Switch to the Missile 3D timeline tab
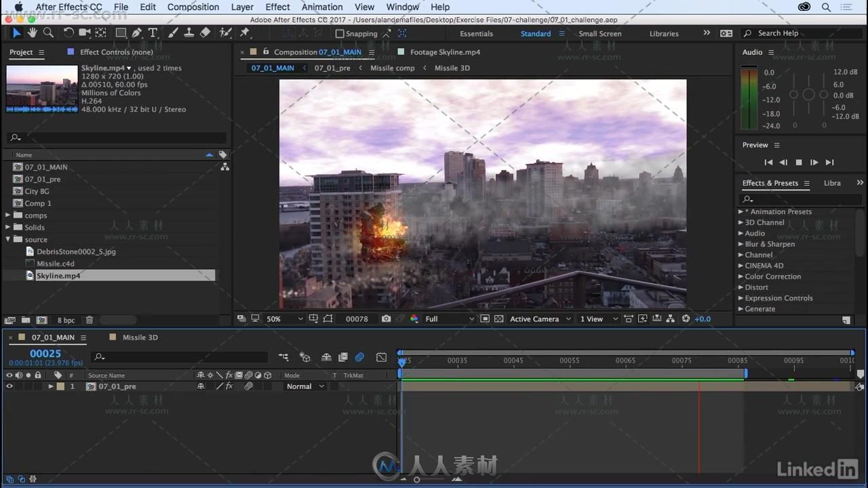The image size is (868, 488). pyautogui.click(x=140, y=338)
